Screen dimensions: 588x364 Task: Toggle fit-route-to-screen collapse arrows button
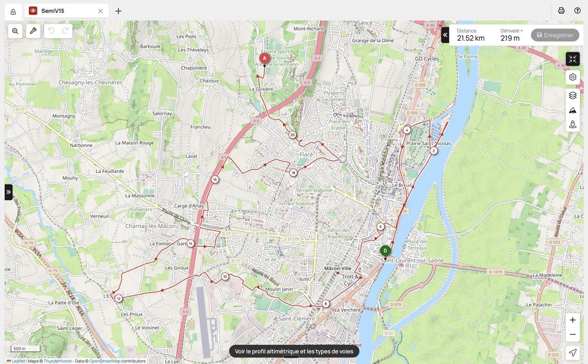pos(572,59)
